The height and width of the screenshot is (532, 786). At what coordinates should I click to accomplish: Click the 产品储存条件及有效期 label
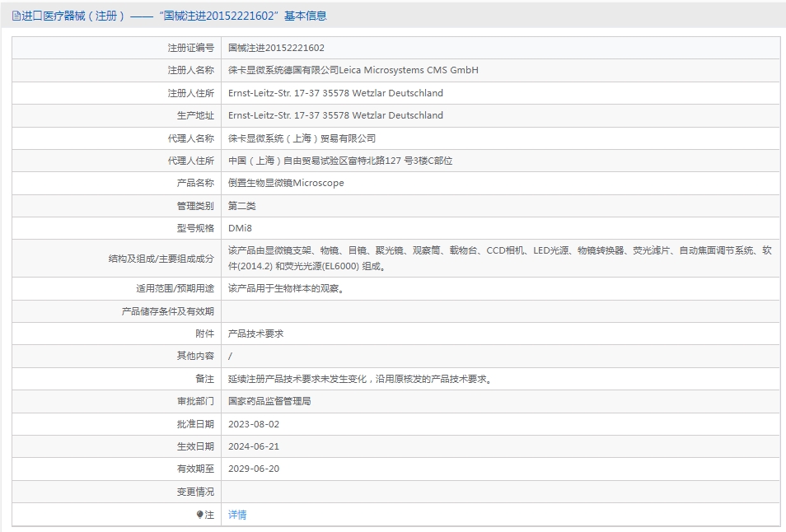[168, 311]
